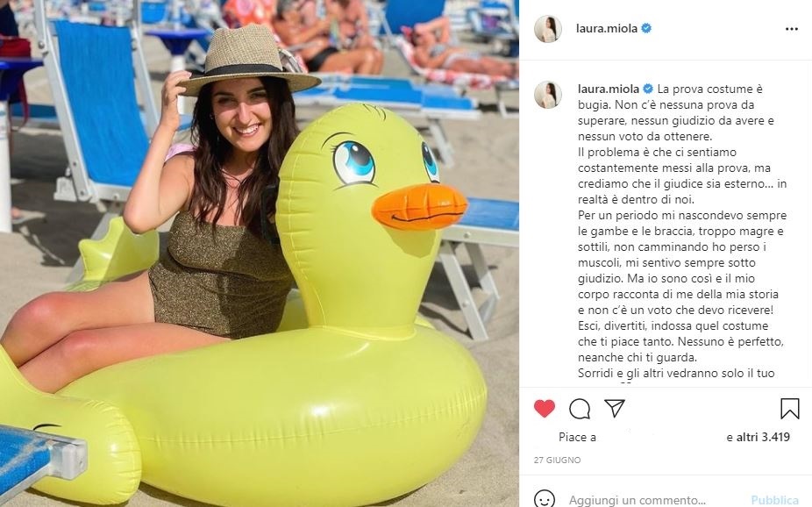Click the beach photo with inflatable duck

[260, 253]
